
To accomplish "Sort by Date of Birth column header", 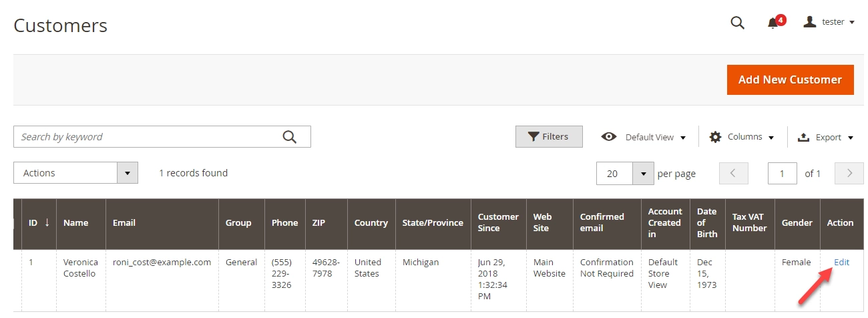I will click(x=708, y=223).
